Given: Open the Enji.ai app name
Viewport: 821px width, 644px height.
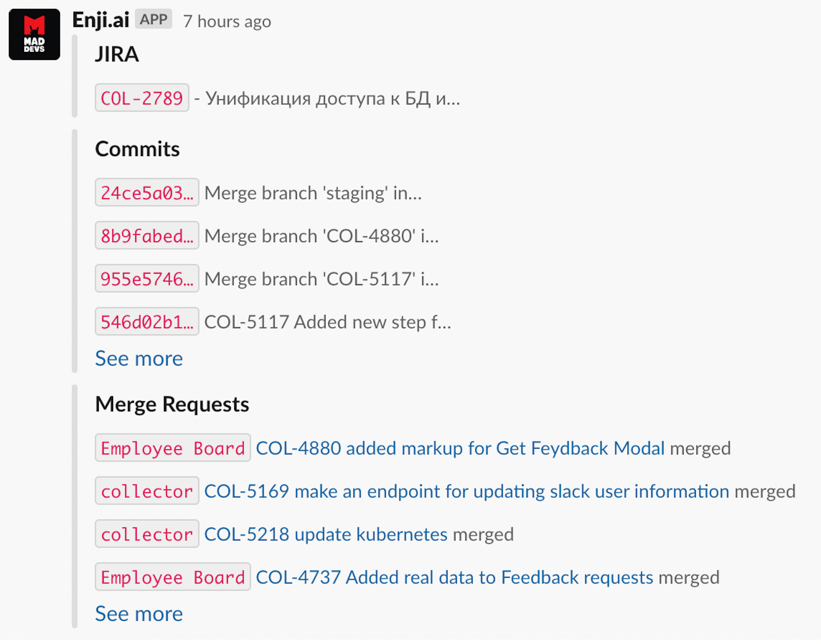Looking at the screenshot, I should 101,20.
